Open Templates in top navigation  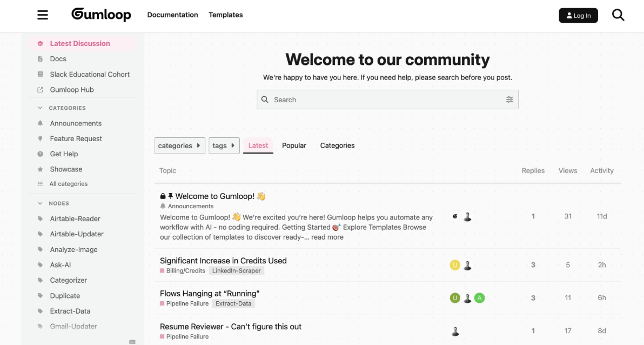(x=225, y=15)
